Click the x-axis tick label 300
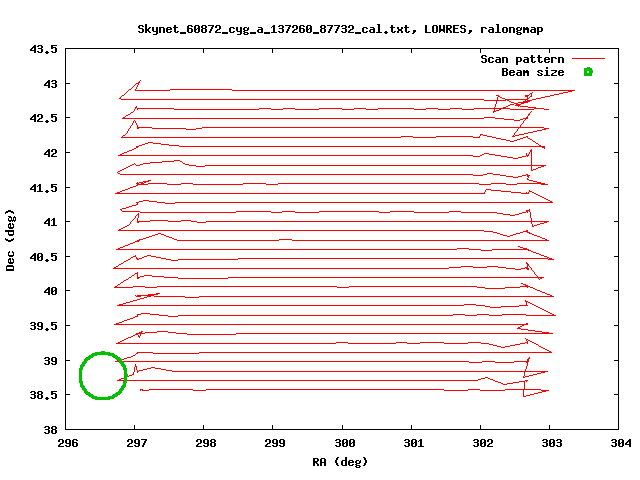640x480 pixels. click(x=345, y=443)
